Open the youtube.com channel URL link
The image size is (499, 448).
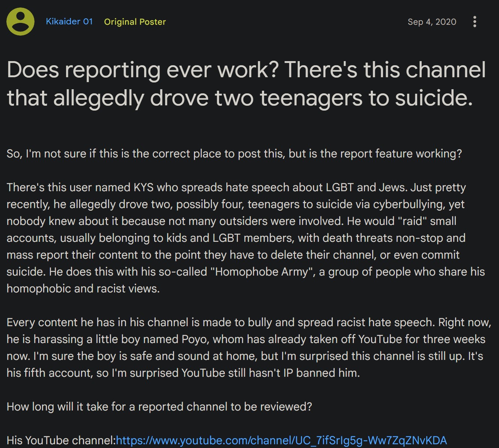click(x=282, y=440)
